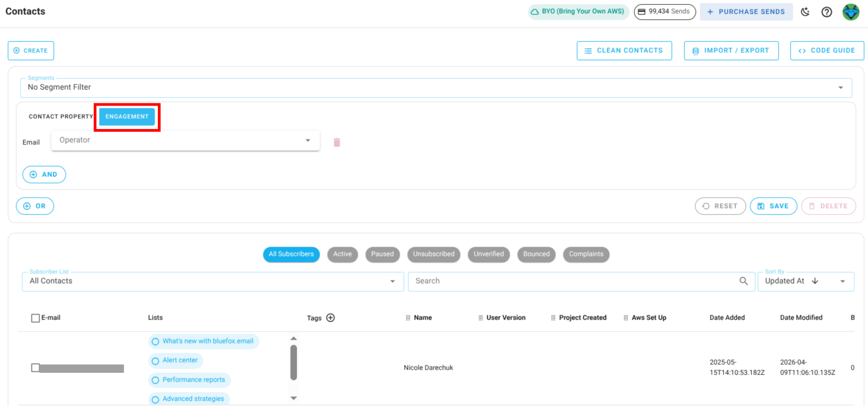Open the Sort By dropdown

click(x=805, y=281)
